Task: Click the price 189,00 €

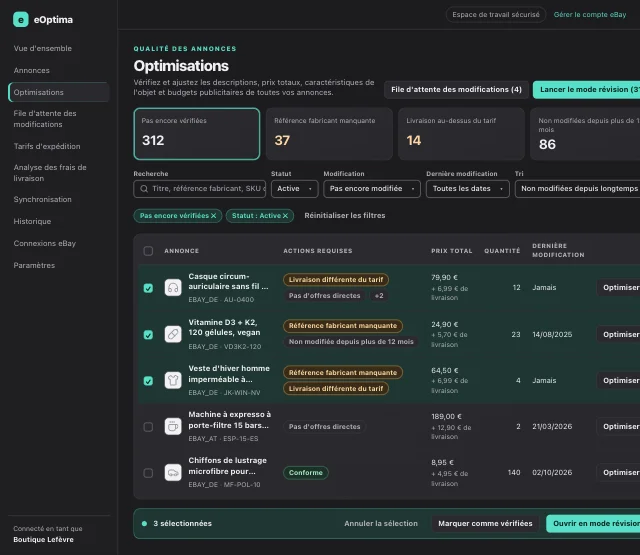Action: pos(447,416)
